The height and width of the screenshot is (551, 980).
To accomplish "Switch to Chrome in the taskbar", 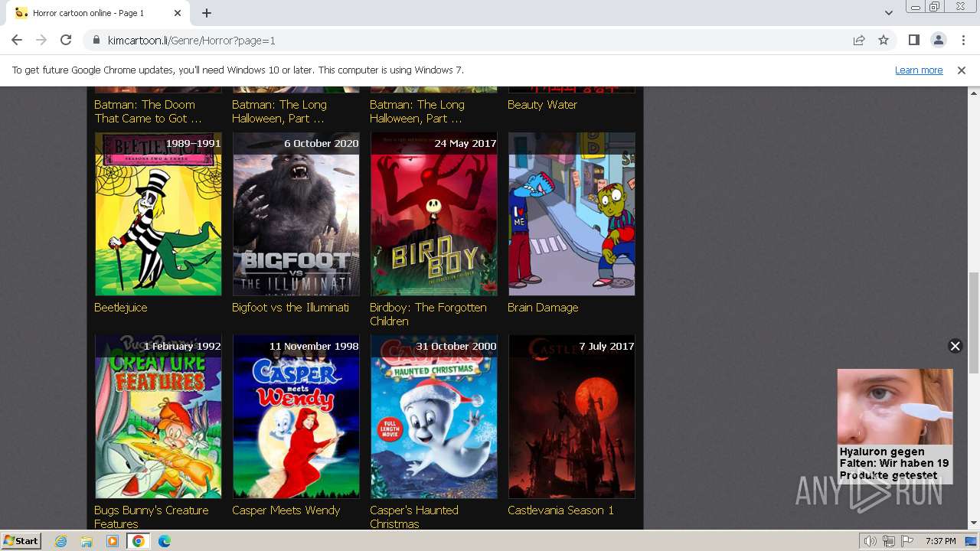I will (139, 541).
